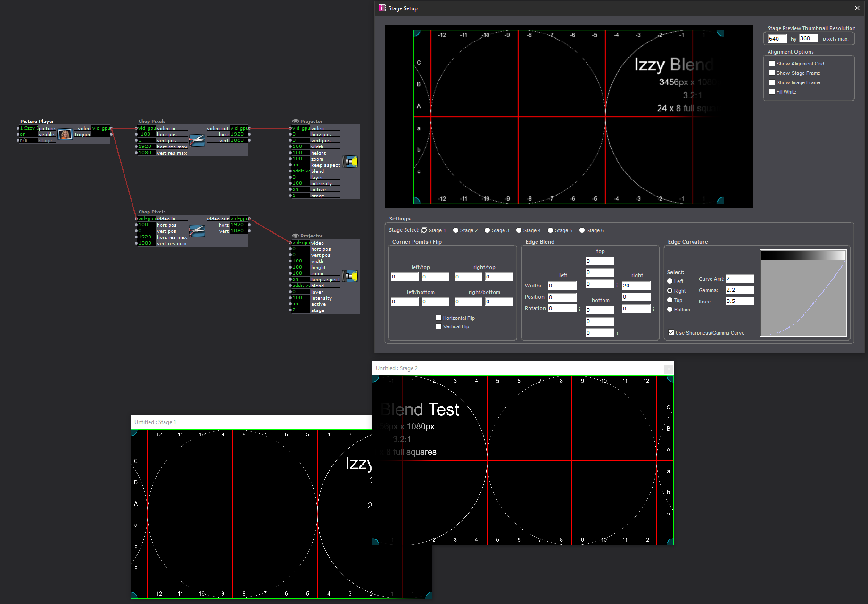Click top-left corner handle in stage preview
Image resolution: width=868 pixels, height=604 pixels.
[417, 33]
